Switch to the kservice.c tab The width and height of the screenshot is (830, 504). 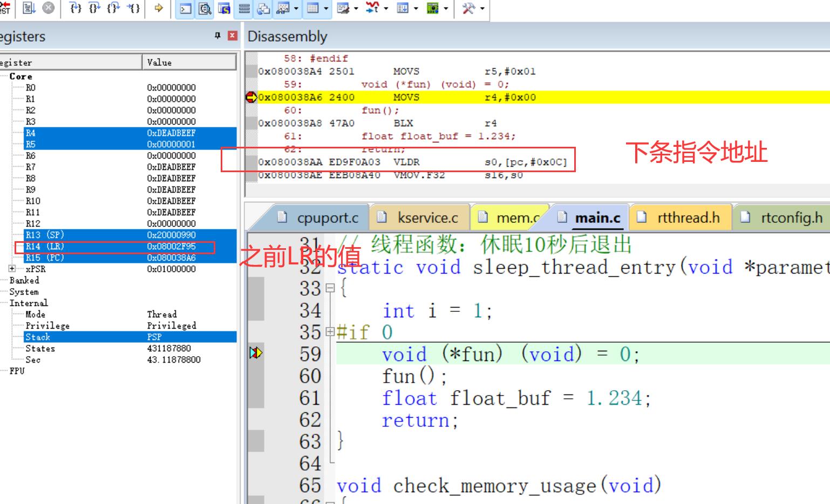(x=420, y=217)
